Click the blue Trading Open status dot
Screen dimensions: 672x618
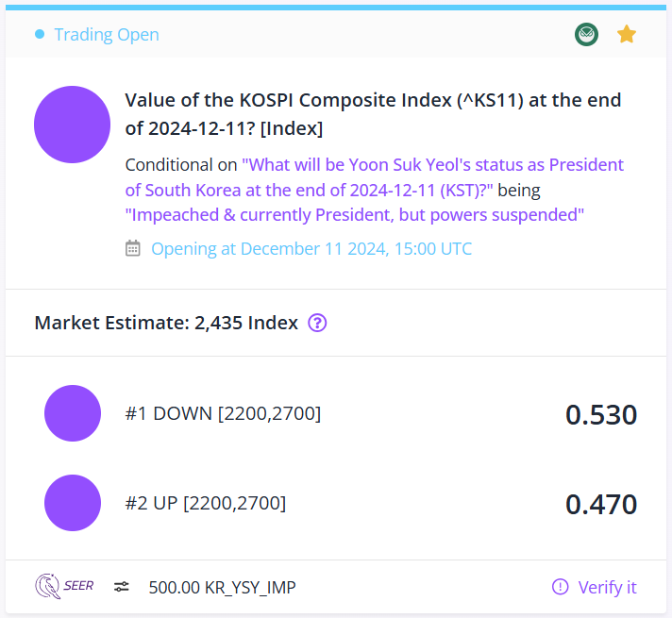point(40,34)
